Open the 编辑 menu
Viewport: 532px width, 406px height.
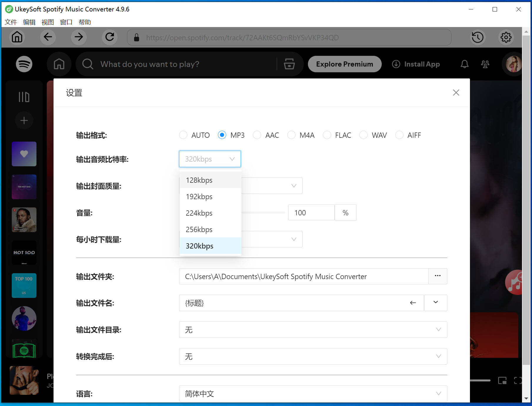pos(29,22)
